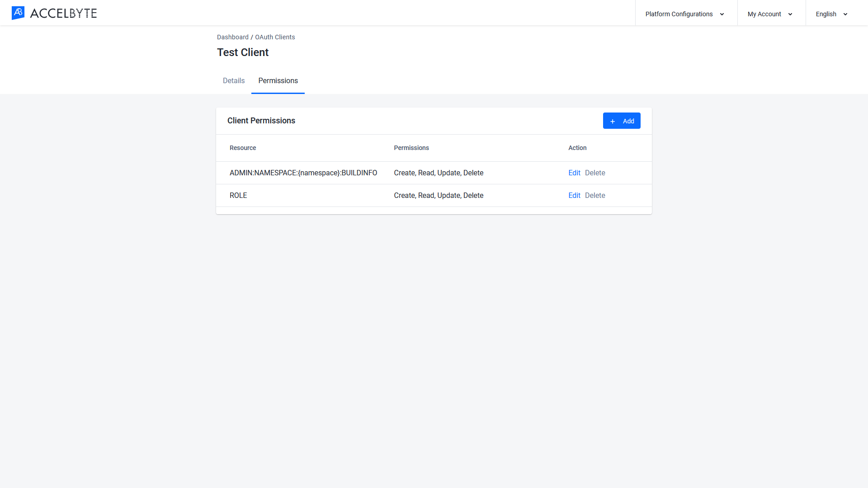This screenshot has height=488, width=868.
Task: Click the ADMIN:NAMESPACE:{namespace}:BUILDINFO resource text
Action: point(303,173)
